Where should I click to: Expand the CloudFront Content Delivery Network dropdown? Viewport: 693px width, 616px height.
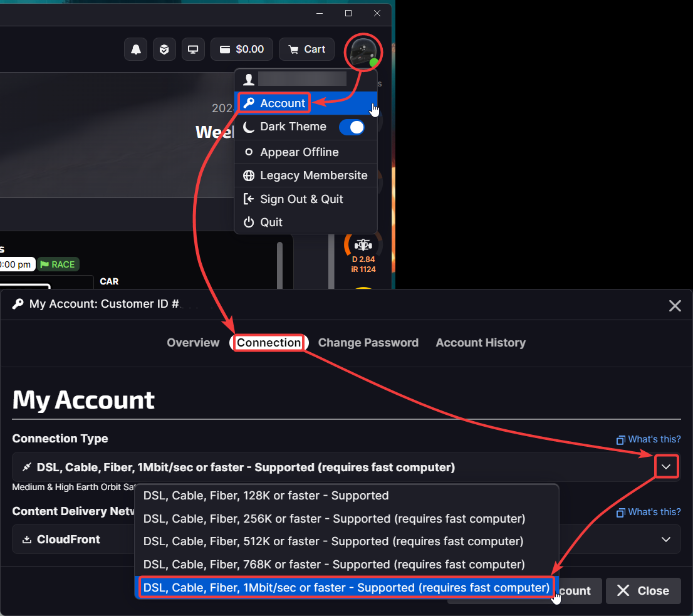coord(665,540)
